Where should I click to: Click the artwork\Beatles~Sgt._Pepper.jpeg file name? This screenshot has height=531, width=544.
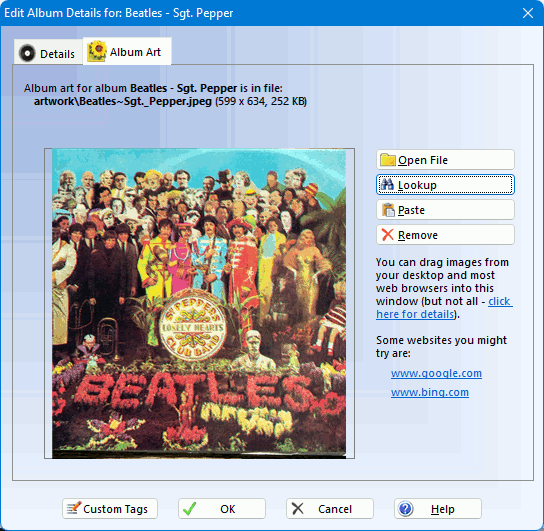pos(123,101)
